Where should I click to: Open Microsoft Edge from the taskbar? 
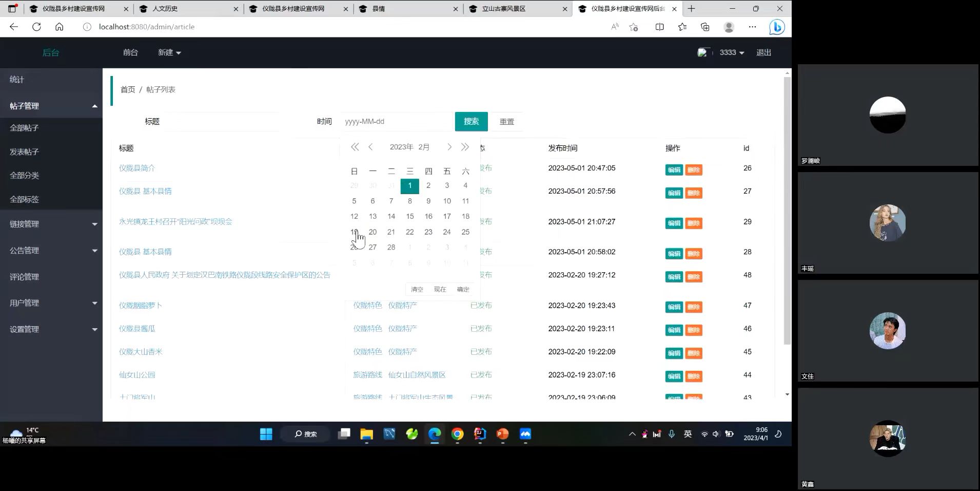tap(435, 435)
